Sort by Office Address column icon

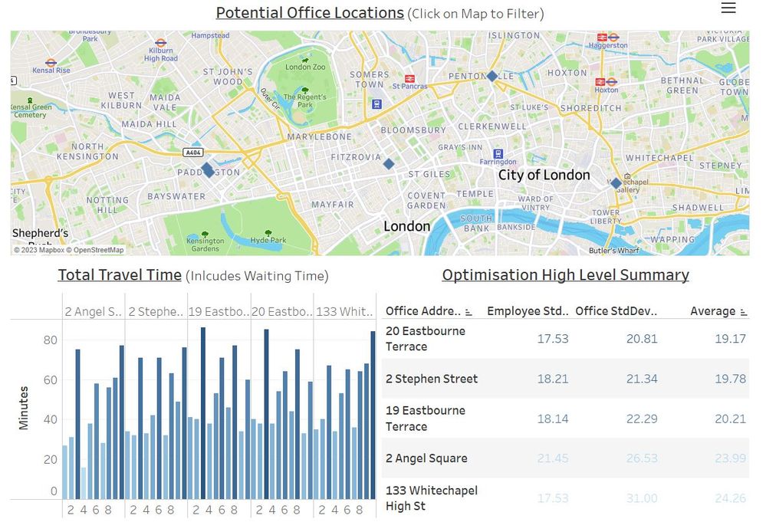(468, 312)
